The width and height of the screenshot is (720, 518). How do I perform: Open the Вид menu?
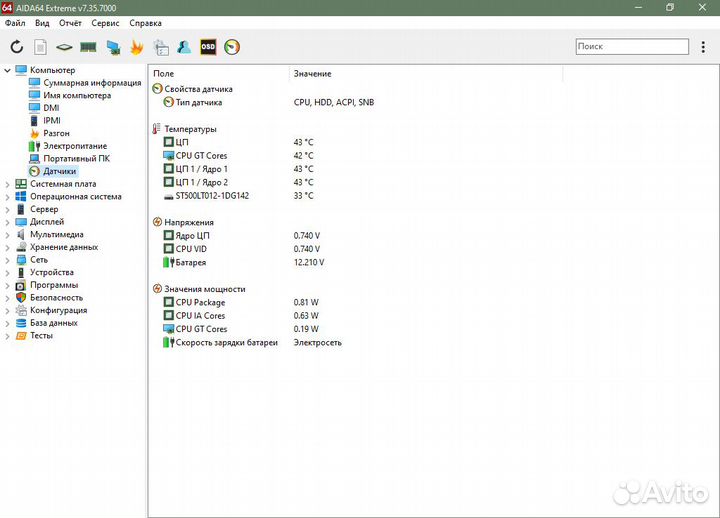(x=42, y=23)
